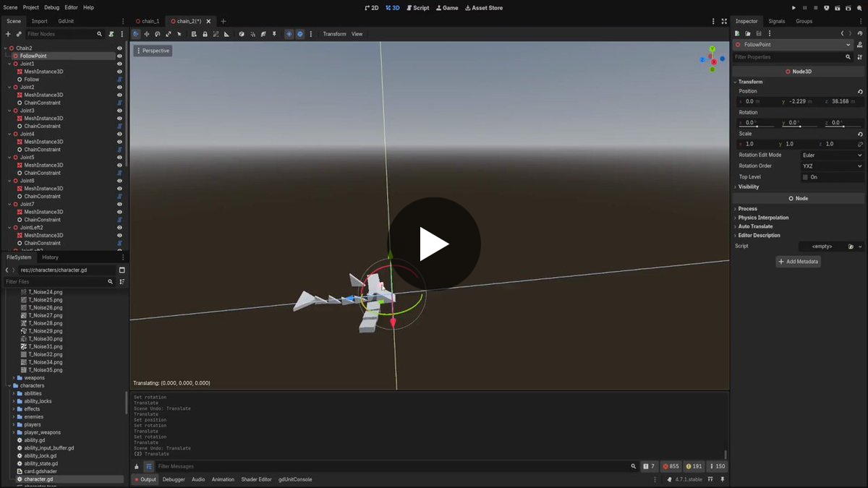Open the Perspective view menu
Image resolution: width=868 pixels, height=488 pixels.
(153, 51)
